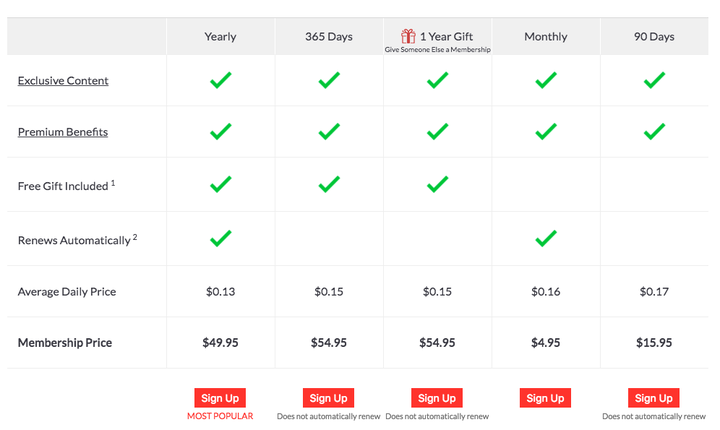
Task: Open the Exclusive Content link
Action: (63, 80)
